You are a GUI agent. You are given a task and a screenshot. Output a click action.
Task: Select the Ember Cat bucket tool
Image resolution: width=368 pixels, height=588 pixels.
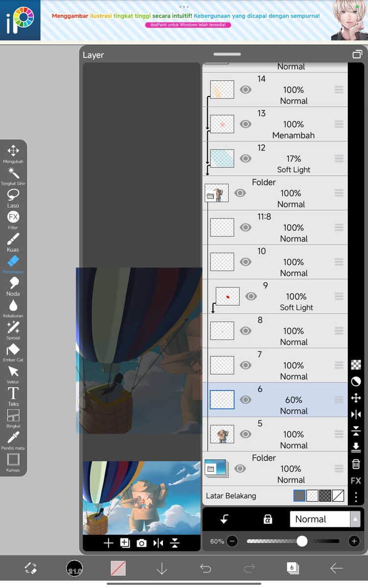13,352
